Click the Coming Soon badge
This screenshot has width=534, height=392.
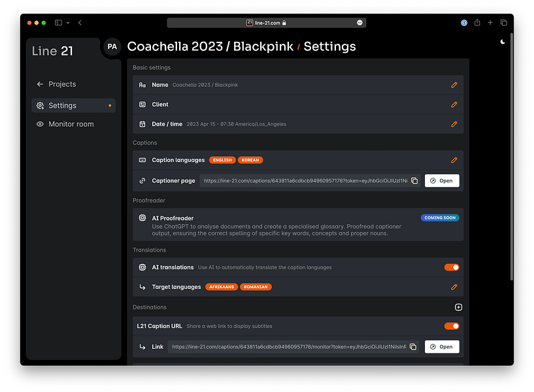[x=440, y=218]
